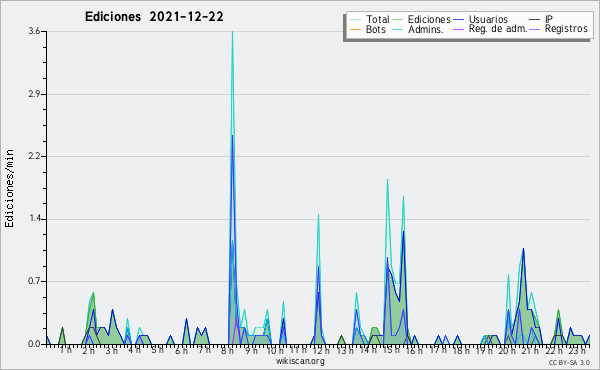600x370 pixels.
Task: Click the Ediciones legend label
Action: [429, 19]
